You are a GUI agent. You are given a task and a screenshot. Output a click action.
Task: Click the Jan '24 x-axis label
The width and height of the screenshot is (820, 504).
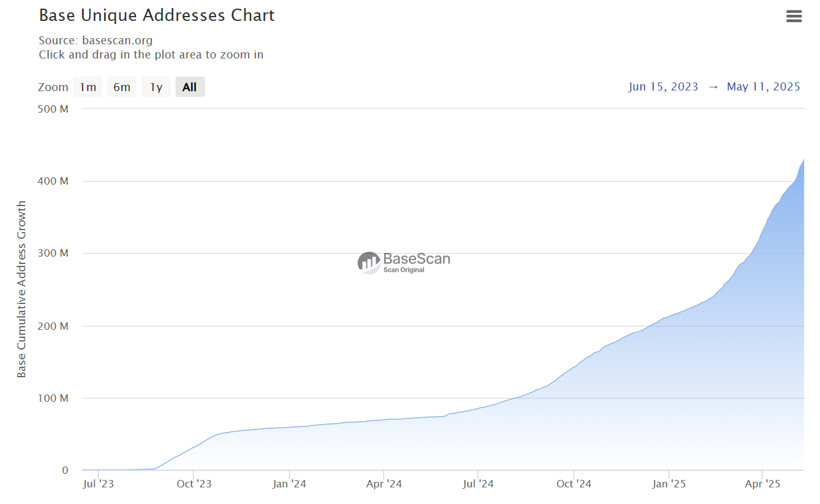289,484
